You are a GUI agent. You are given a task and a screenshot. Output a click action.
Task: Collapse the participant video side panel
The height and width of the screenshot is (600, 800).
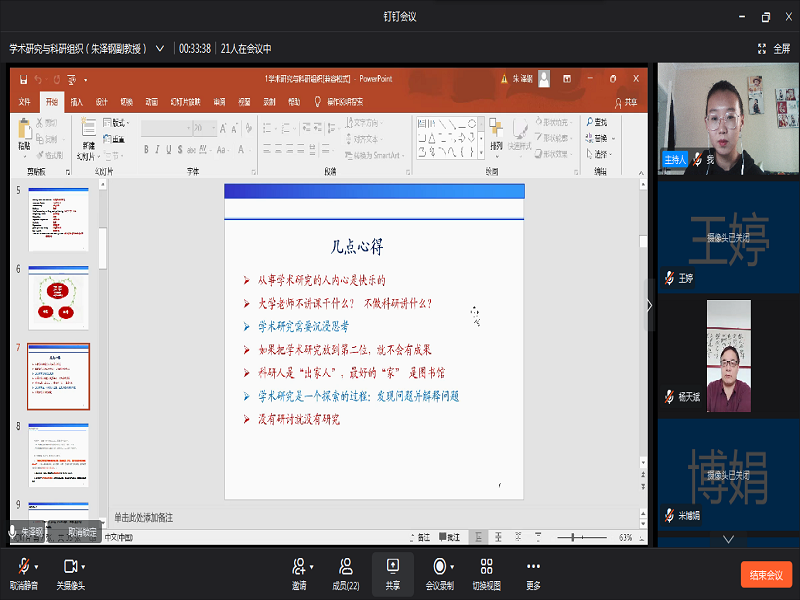[x=650, y=306]
